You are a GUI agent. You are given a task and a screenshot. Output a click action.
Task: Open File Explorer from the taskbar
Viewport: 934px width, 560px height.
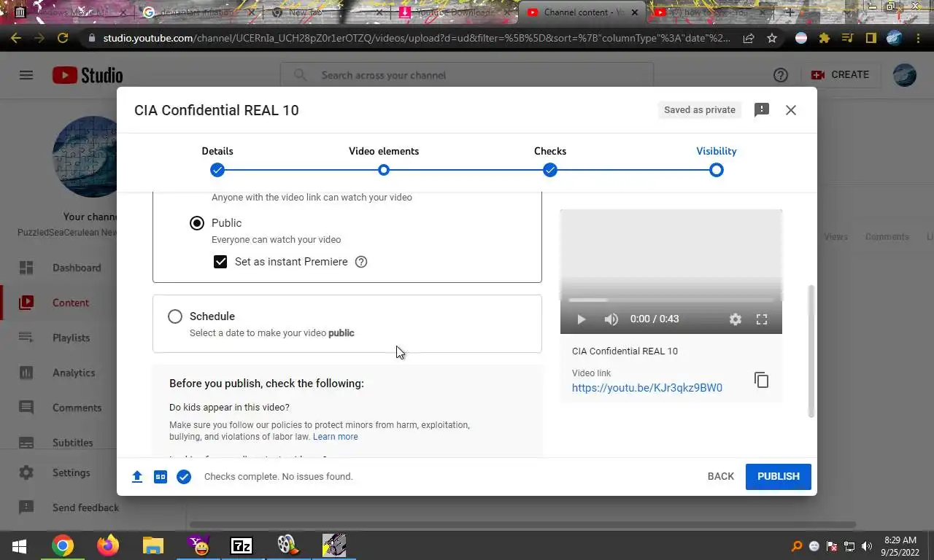point(153,545)
